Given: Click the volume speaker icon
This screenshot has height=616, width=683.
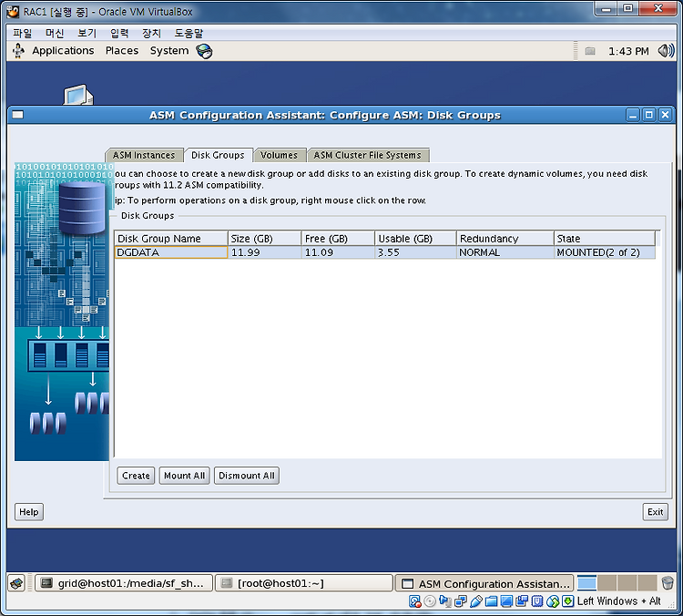Looking at the screenshot, I should point(666,51).
